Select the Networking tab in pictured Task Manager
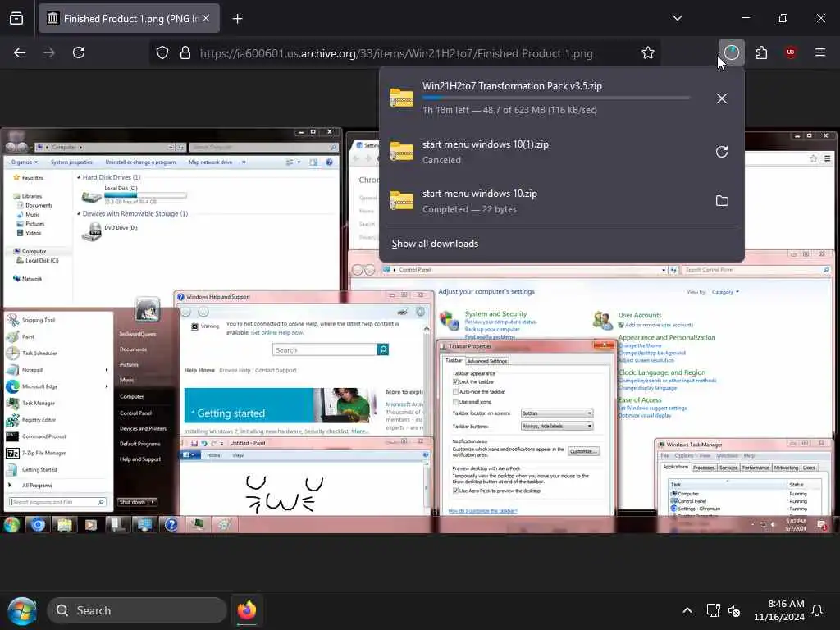The width and height of the screenshot is (840, 630). pos(786,468)
